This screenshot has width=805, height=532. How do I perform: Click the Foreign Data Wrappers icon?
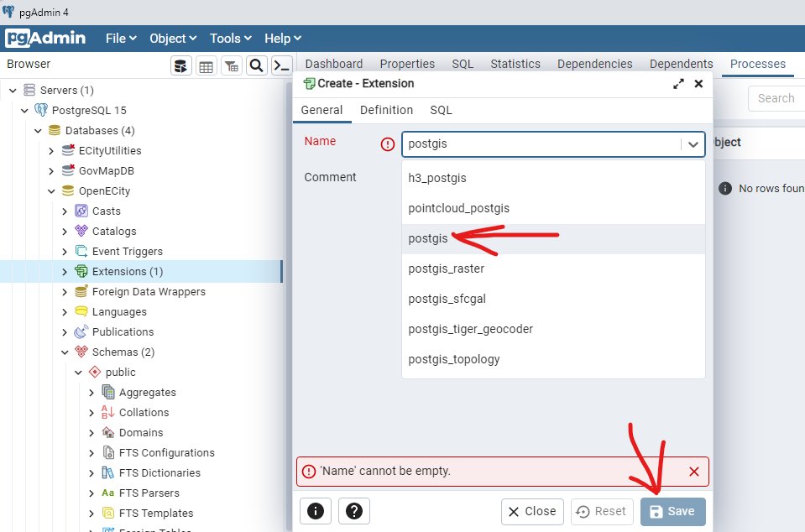81,291
